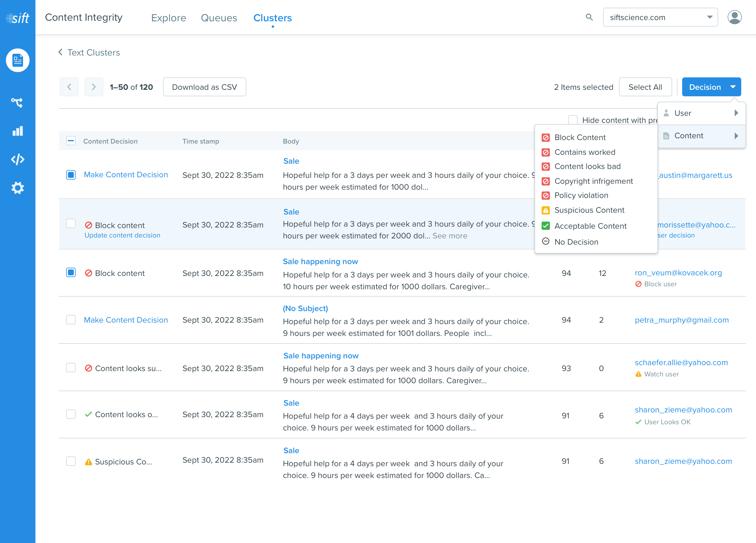Click the Sift logo
This screenshot has height=543, width=756.
[x=17, y=18]
